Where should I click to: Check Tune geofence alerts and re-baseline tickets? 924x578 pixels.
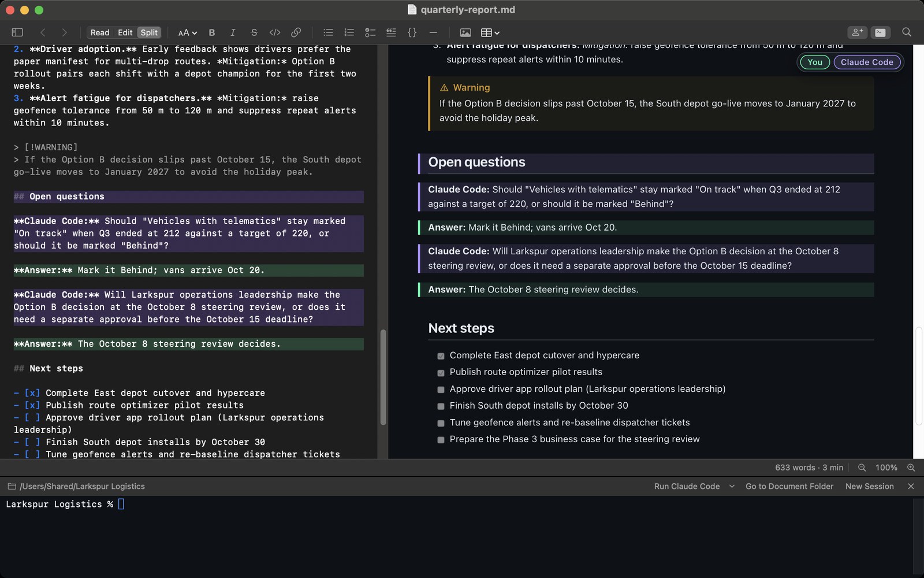pos(441,423)
